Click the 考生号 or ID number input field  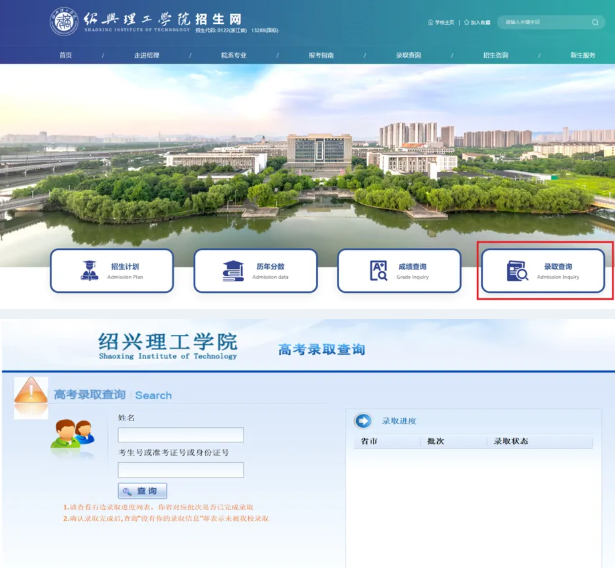coord(181,470)
